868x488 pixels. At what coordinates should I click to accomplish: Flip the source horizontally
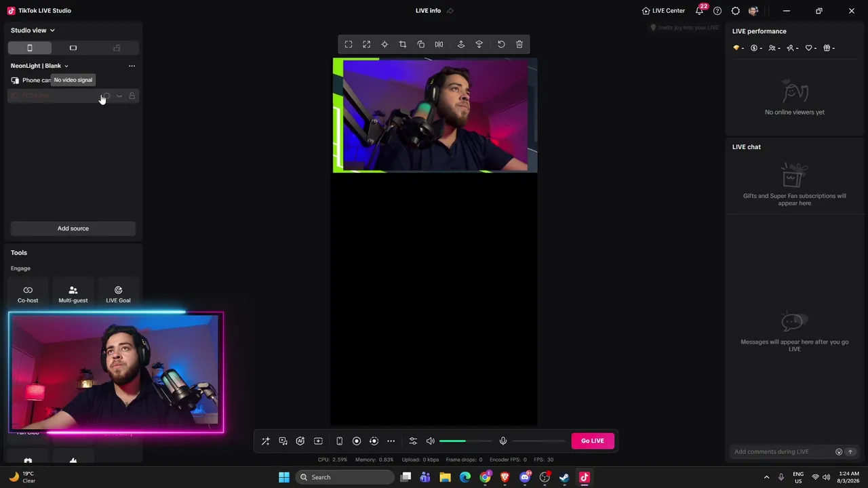[x=439, y=45]
